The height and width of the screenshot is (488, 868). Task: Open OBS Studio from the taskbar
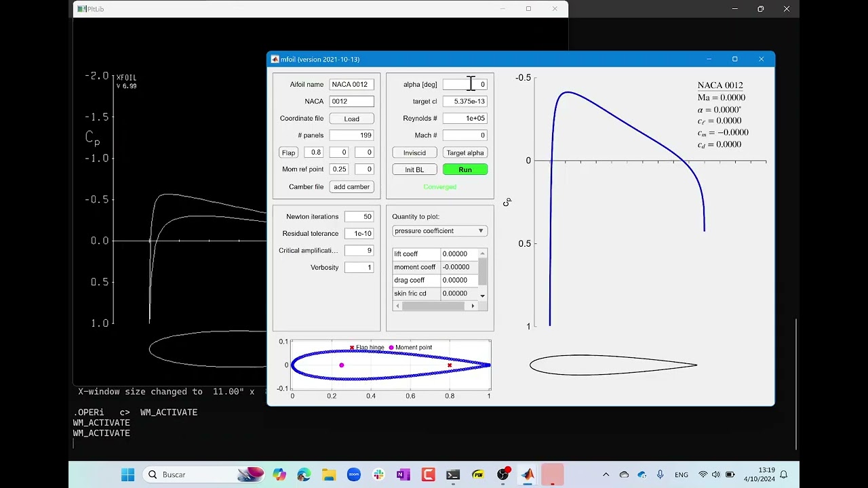click(x=503, y=474)
